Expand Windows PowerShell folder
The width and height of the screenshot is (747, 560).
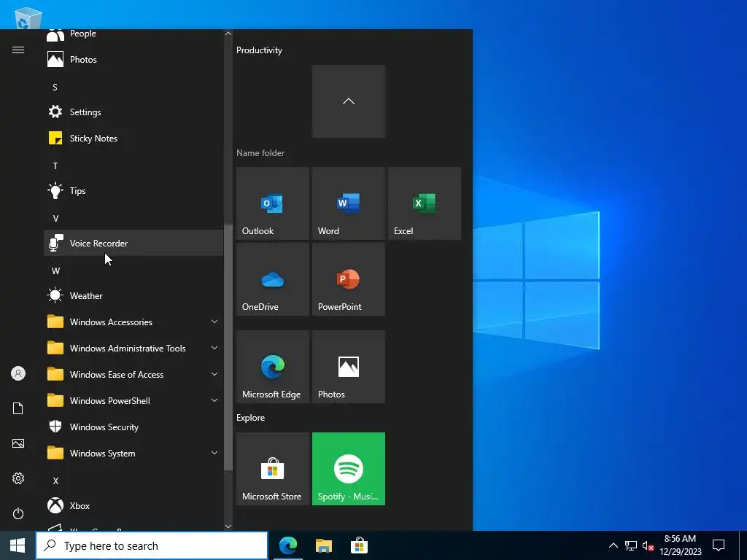(133, 401)
